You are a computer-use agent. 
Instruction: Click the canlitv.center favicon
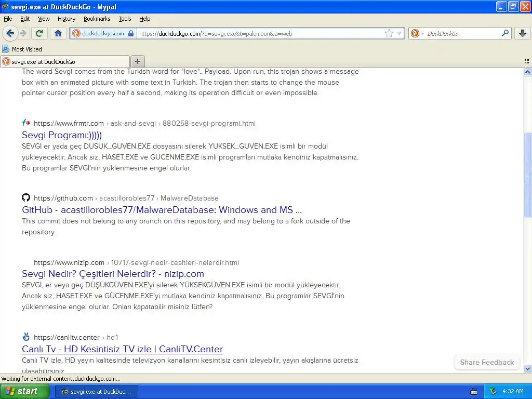coord(26,337)
